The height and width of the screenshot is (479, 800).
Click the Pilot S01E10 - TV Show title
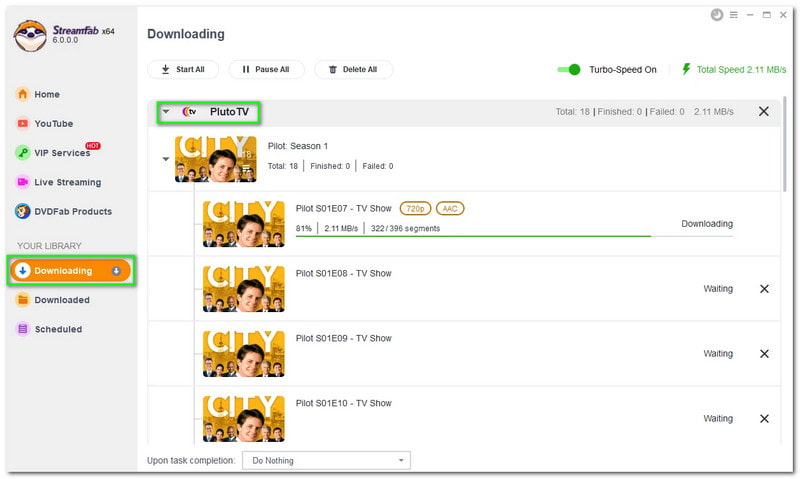pyautogui.click(x=343, y=403)
